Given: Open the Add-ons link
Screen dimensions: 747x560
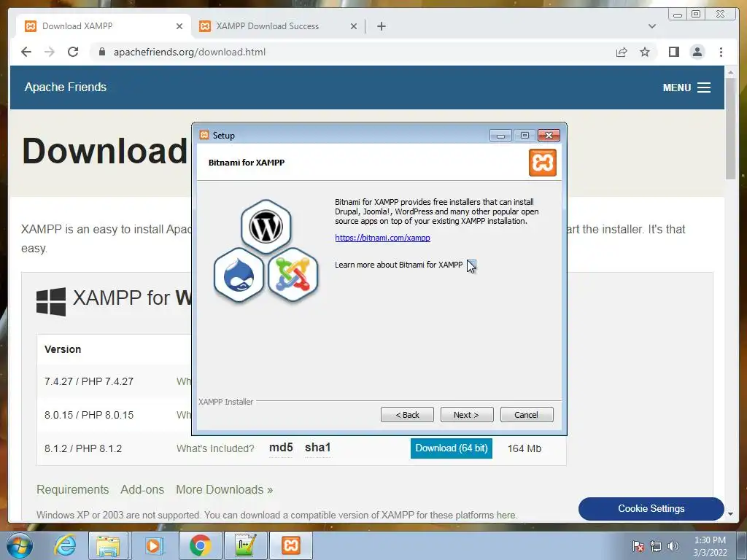Looking at the screenshot, I should click(142, 489).
